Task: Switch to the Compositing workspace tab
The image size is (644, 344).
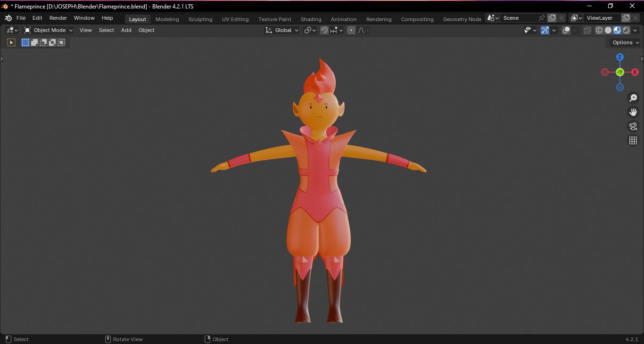Action: pos(417,19)
